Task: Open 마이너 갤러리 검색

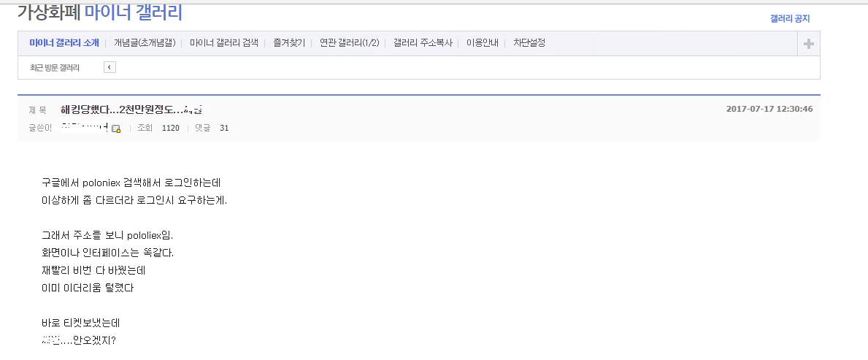Action: coord(224,43)
